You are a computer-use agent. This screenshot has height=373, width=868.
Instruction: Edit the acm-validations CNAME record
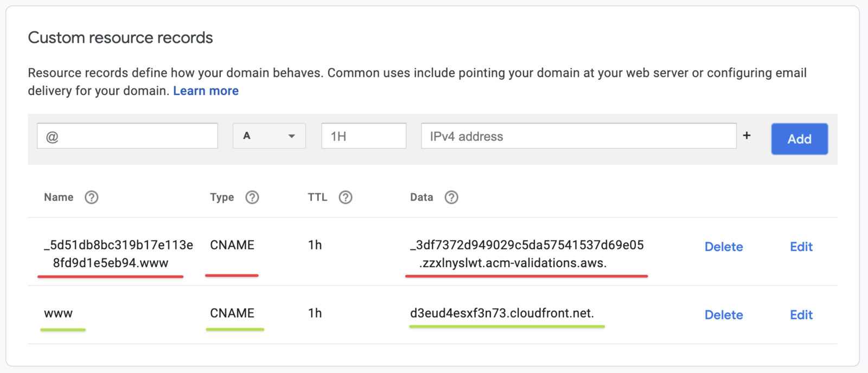pos(801,247)
